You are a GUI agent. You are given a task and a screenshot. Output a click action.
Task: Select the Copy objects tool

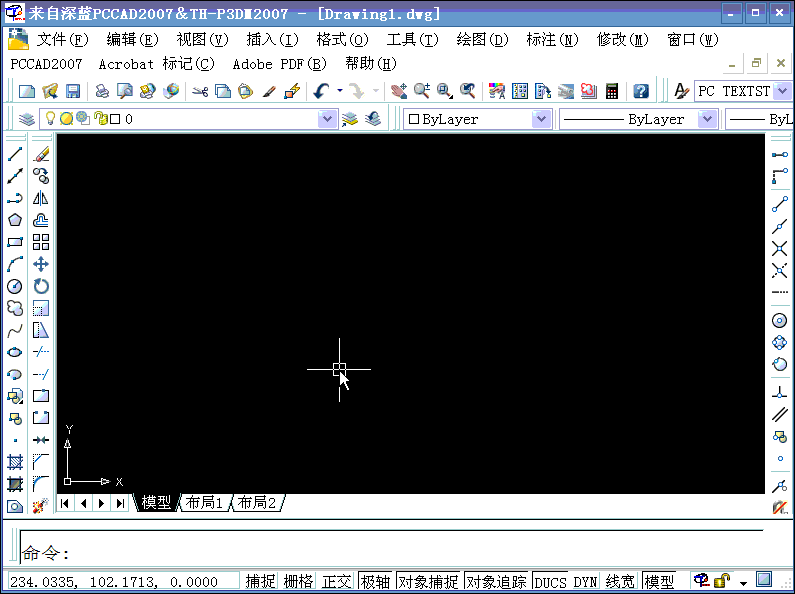41,176
